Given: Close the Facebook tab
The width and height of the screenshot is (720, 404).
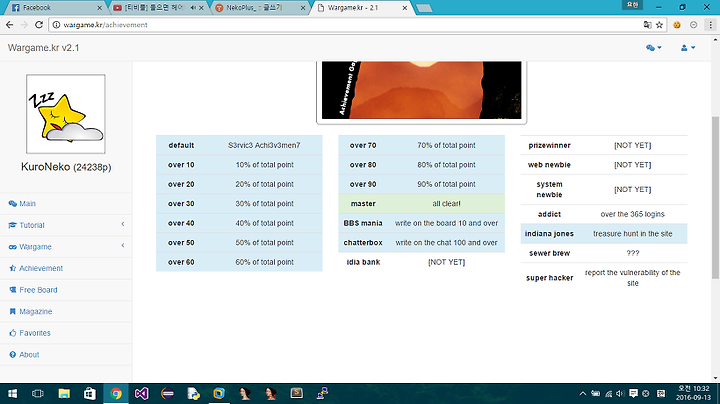Looking at the screenshot, I should 100,8.
